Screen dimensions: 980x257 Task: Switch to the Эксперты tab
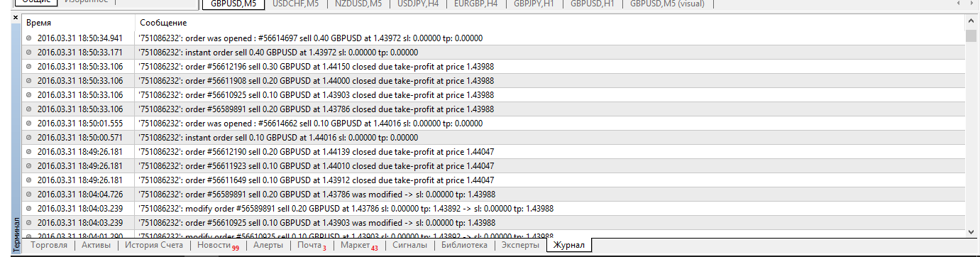coord(520,246)
